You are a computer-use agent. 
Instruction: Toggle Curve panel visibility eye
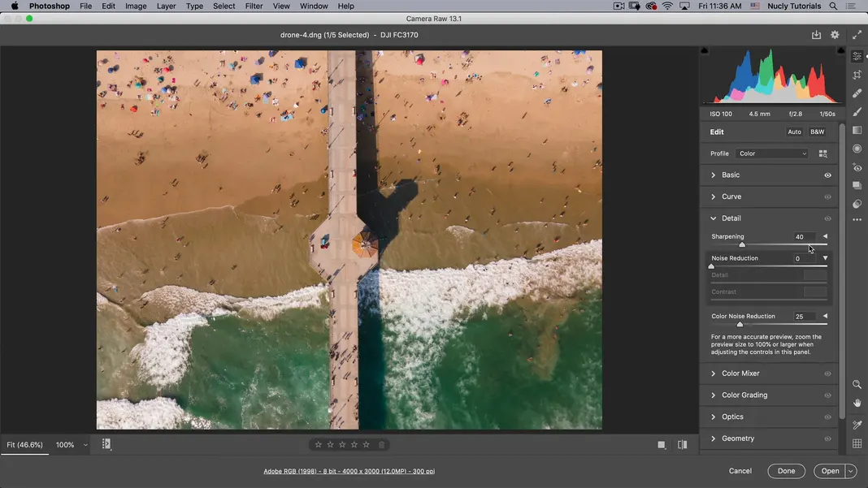pyautogui.click(x=827, y=197)
